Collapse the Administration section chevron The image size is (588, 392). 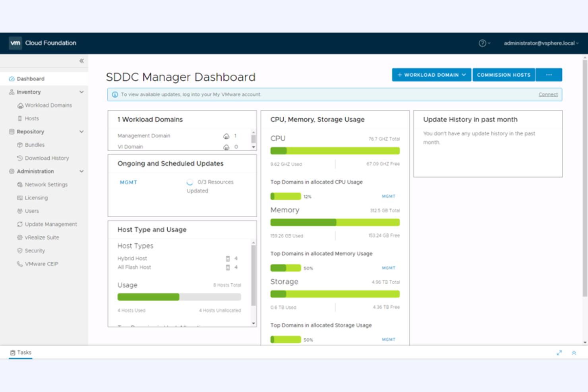[x=81, y=171]
